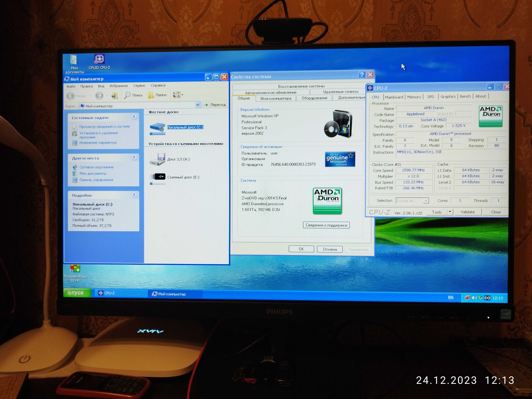
Task: Click the help question mark button
Action: pyautogui.click(x=362, y=75)
